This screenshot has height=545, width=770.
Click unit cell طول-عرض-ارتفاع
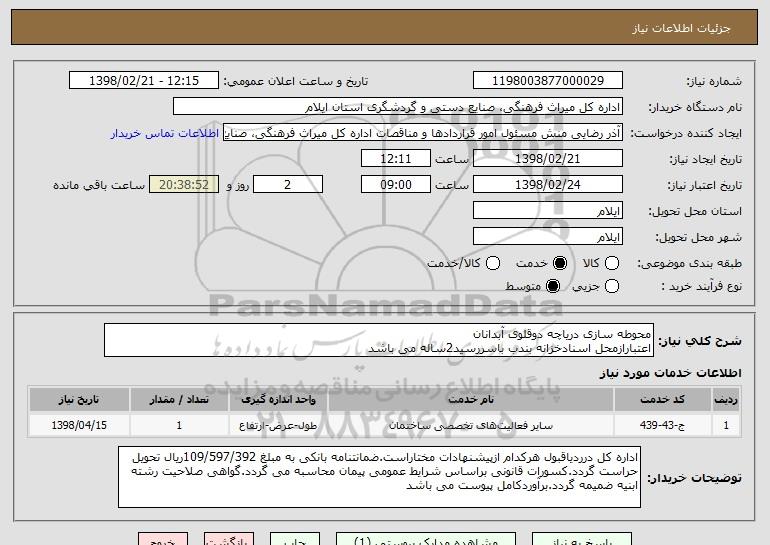click(278, 425)
